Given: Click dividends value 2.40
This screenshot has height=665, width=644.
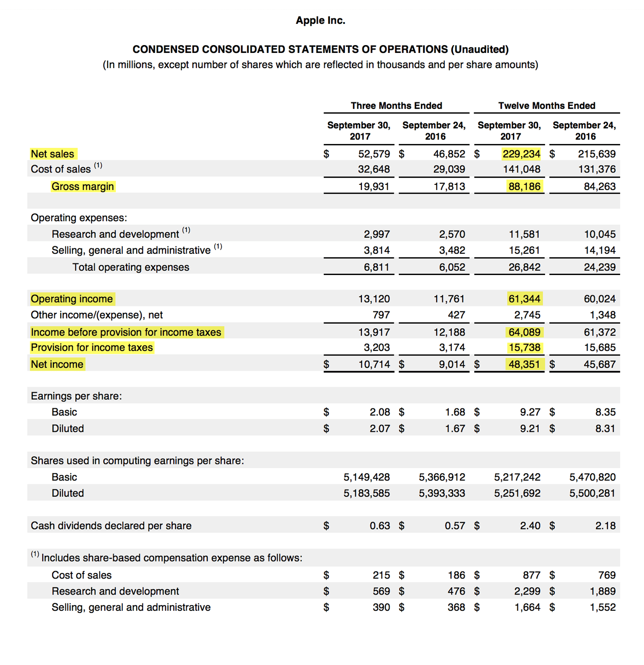Looking at the screenshot, I should coord(530,526).
